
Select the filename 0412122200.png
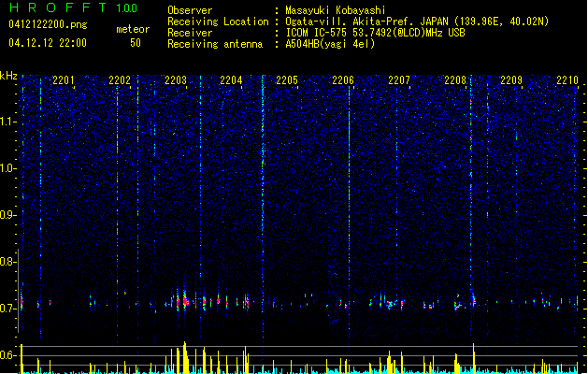(x=48, y=24)
